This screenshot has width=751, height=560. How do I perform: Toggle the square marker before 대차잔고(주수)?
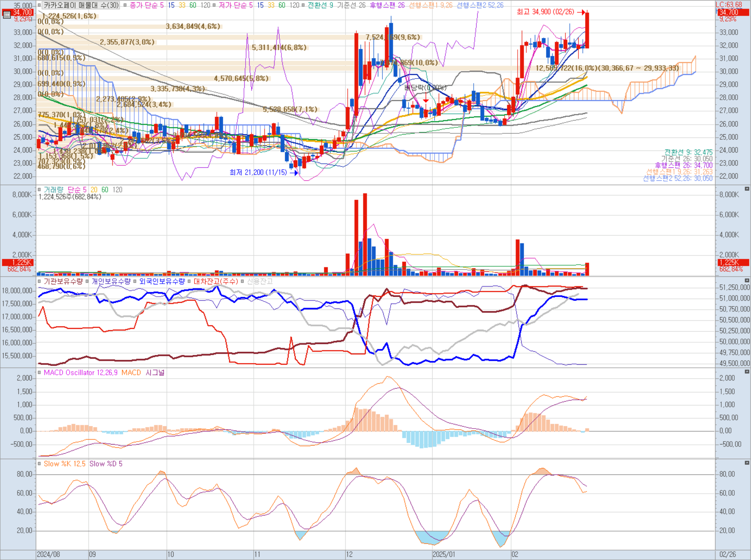[x=189, y=281]
